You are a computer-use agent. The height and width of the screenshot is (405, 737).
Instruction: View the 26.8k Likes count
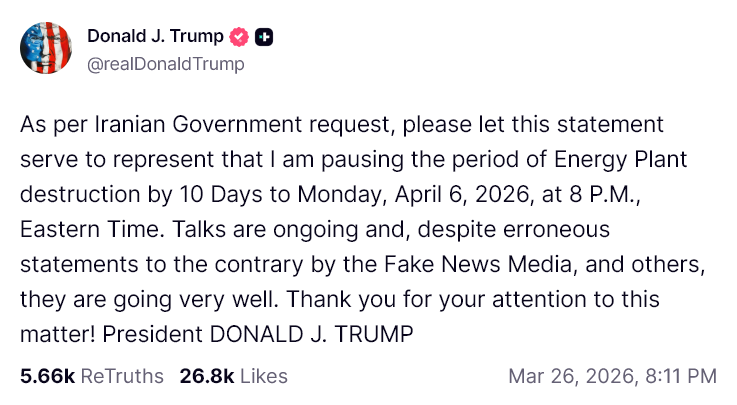coord(206,376)
